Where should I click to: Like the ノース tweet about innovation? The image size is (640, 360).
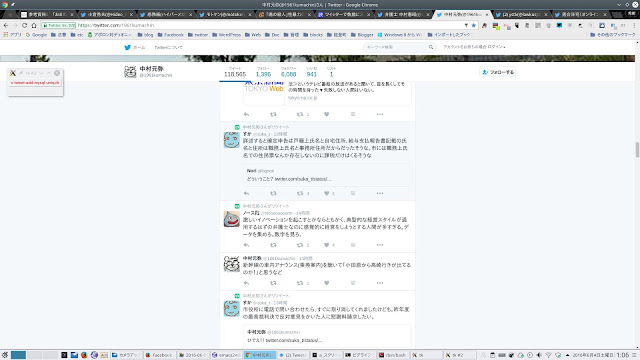[x=327, y=245]
